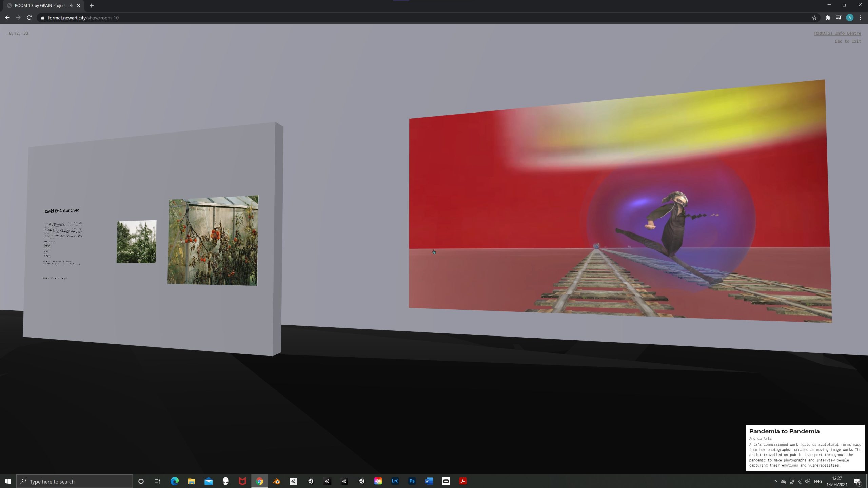Open Task View
This screenshot has height=488, width=868.
click(x=157, y=481)
